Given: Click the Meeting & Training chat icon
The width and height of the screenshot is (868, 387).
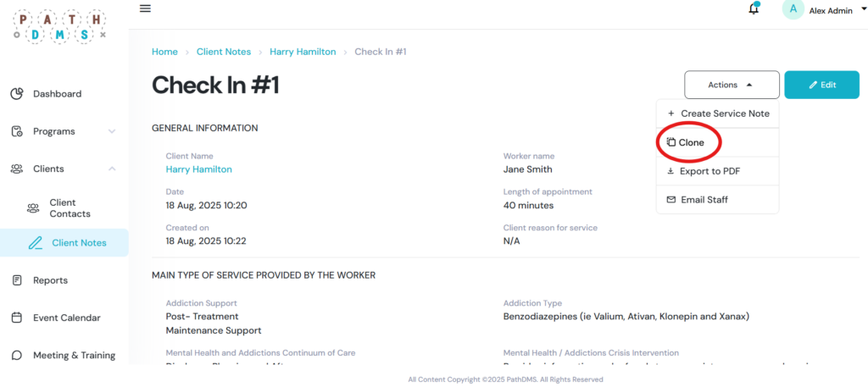Looking at the screenshot, I should (x=16, y=356).
